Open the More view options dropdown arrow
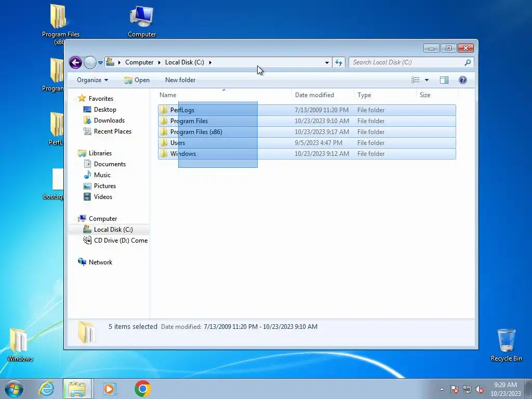532x399 pixels. tap(427, 80)
